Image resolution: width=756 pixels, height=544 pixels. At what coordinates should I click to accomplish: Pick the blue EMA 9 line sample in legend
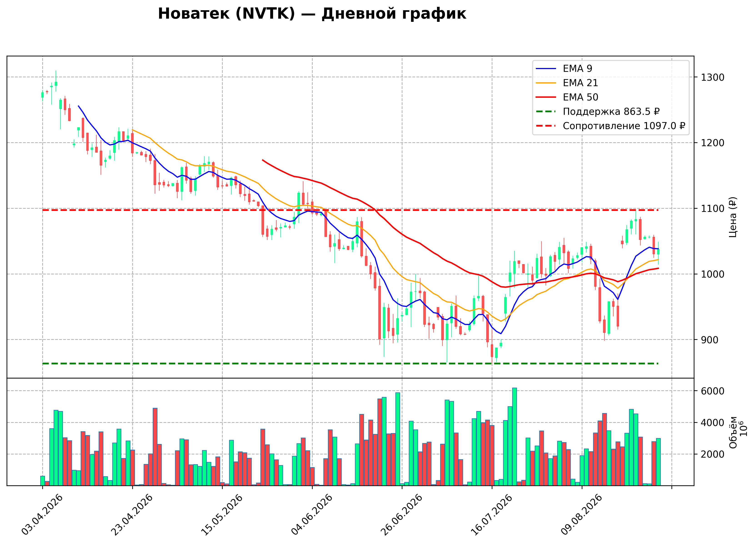tap(546, 69)
